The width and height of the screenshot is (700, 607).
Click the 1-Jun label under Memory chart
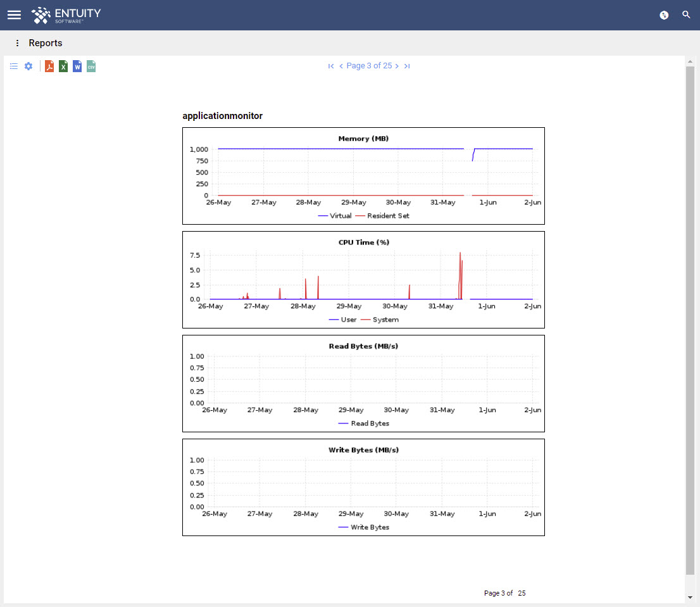[x=488, y=202]
